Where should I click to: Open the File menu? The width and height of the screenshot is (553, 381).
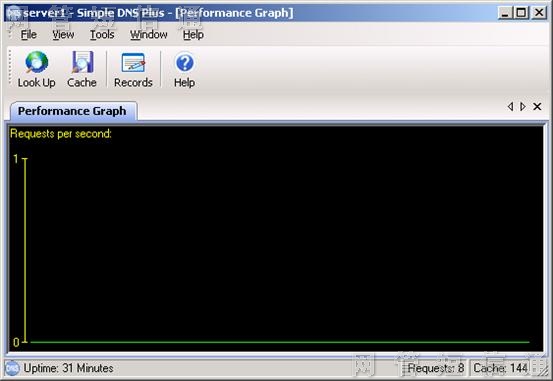(x=28, y=35)
